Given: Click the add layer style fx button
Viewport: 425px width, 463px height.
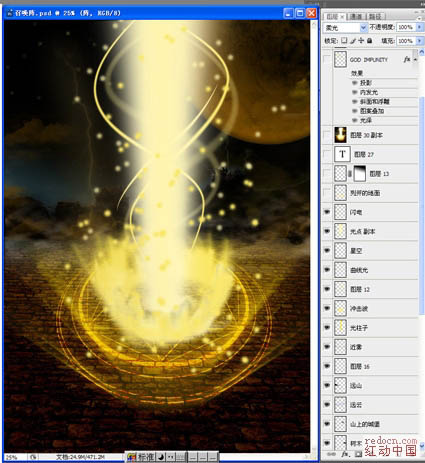Looking at the screenshot, I should pyautogui.click(x=345, y=454).
